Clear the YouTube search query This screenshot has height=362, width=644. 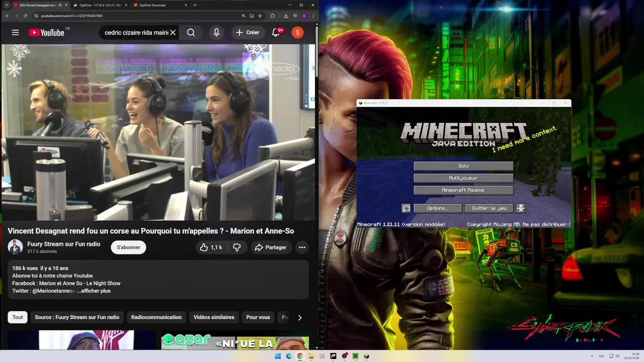pos(173,32)
